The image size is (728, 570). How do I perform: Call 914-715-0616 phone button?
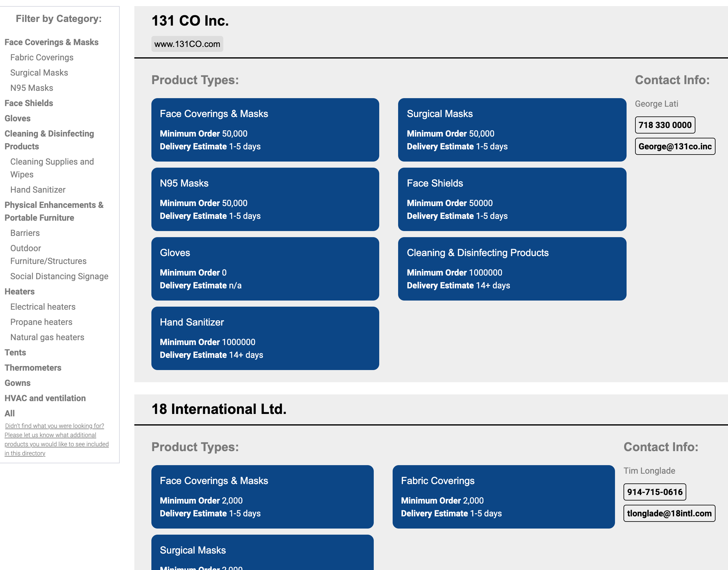pos(654,492)
